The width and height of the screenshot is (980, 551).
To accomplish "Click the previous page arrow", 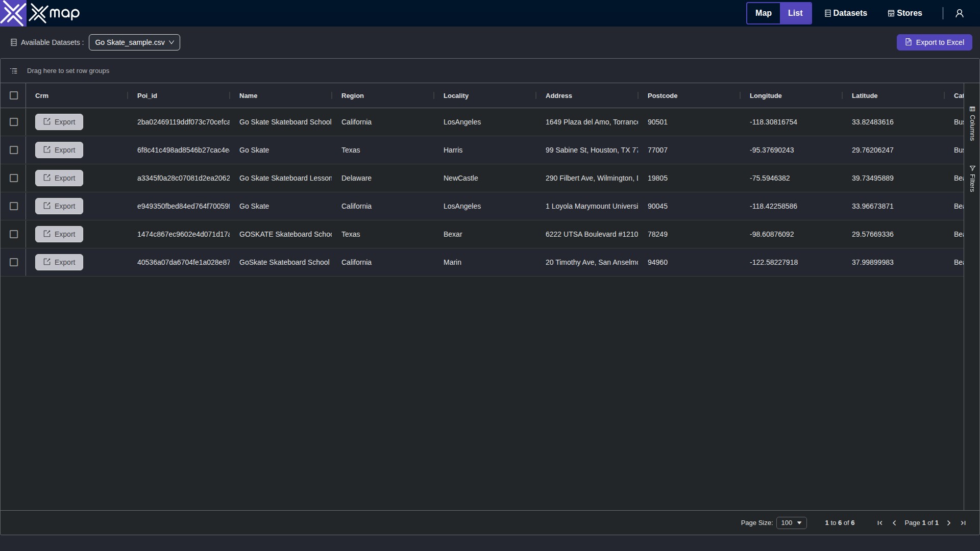I will point(894,523).
